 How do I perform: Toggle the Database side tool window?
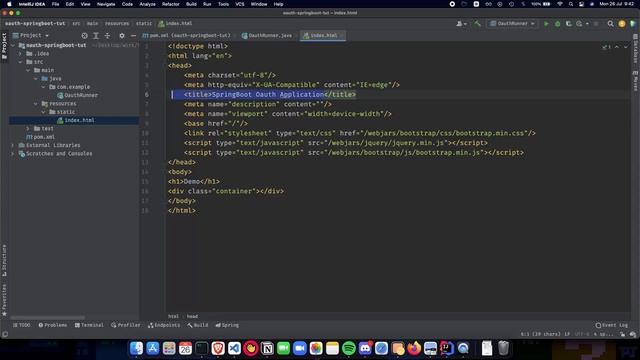(636, 49)
